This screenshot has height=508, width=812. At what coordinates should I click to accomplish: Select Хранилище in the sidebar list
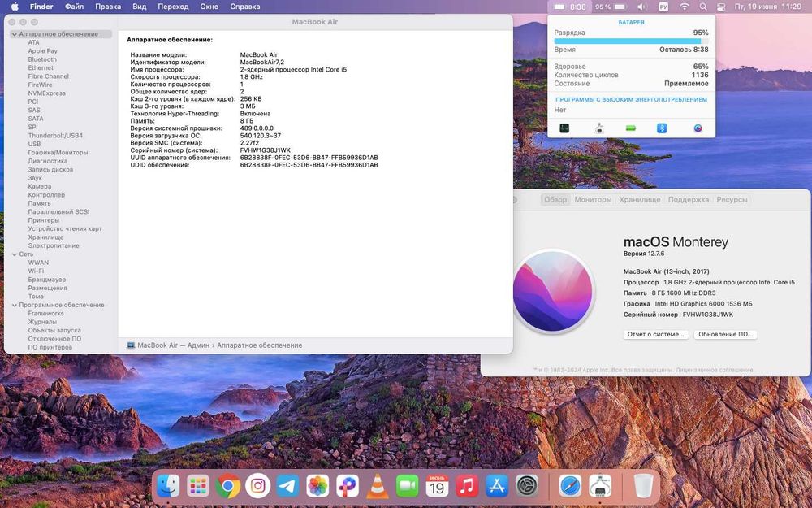point(45,237)
